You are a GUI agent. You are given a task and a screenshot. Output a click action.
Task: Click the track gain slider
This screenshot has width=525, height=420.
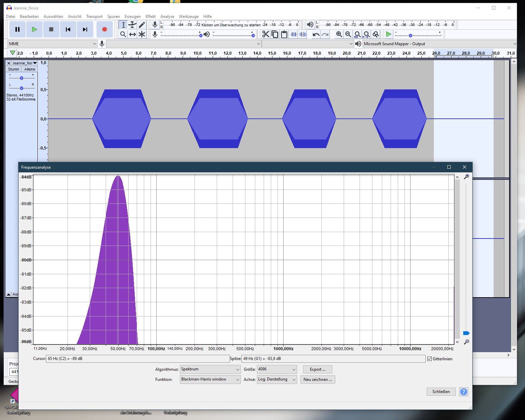(21, 77)
